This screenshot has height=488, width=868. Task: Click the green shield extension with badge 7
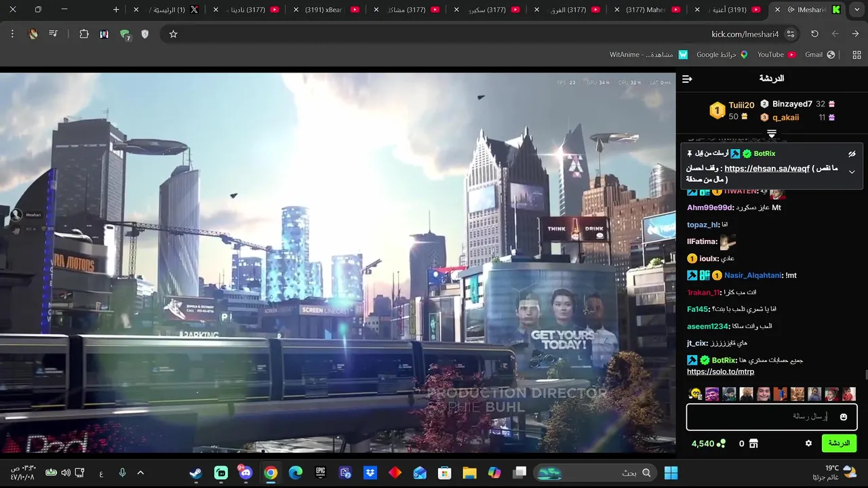(x=125, y=35)
